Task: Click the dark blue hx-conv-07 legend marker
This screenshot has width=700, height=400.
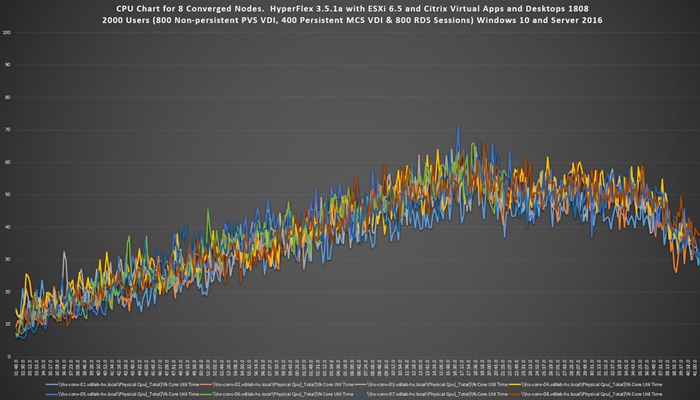Action: [360, 394]
